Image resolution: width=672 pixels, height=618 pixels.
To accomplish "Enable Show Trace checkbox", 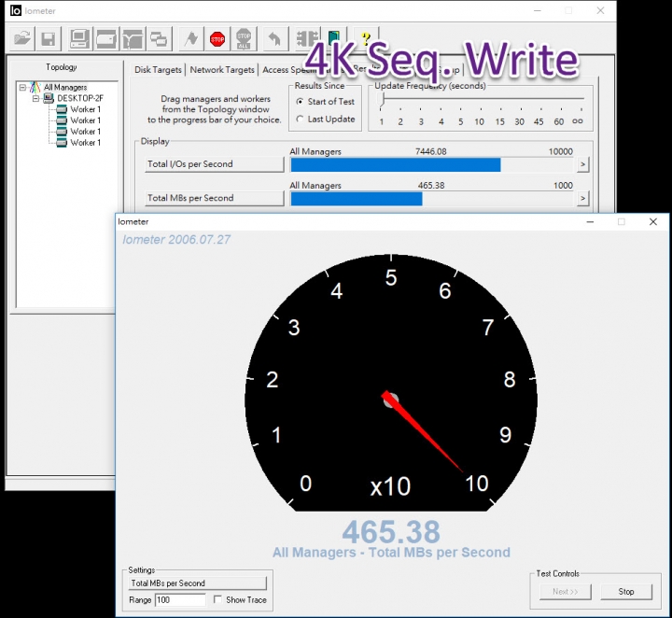I will [x=217, y=599].
